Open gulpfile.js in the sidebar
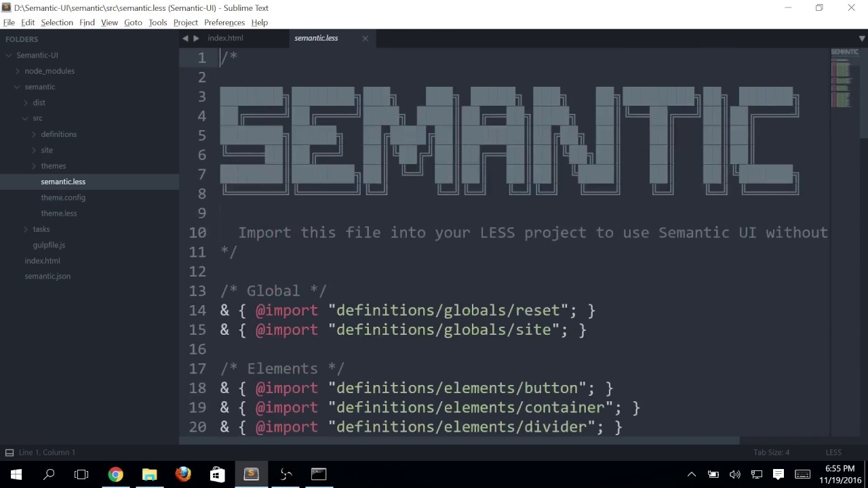This screenshot has width=868, height=488. click(x=49, y=245)
